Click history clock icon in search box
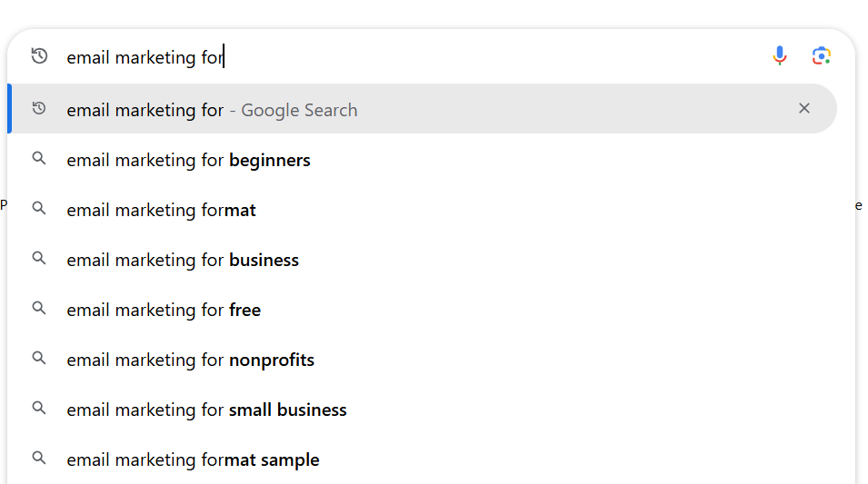The image size is (868, 484). tap(39, 56)
